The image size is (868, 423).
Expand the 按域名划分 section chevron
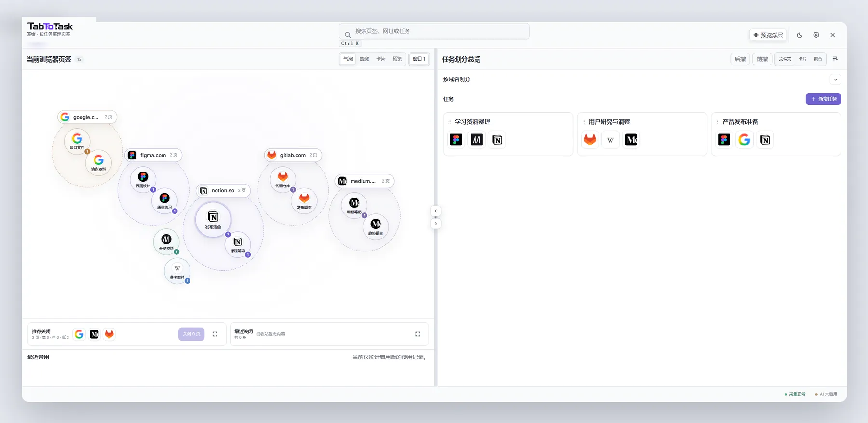tap(835, 79)
